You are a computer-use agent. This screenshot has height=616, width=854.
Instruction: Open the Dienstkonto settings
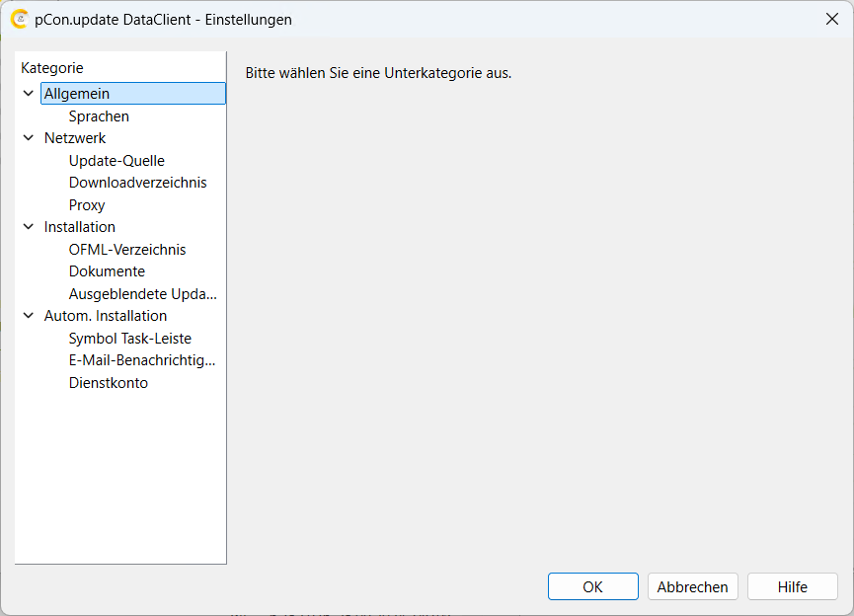(x=108, y=383)
